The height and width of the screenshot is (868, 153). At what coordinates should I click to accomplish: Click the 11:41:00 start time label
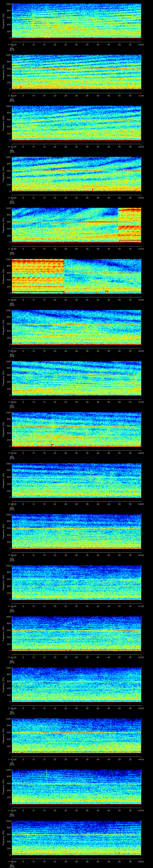pos(12,657)
